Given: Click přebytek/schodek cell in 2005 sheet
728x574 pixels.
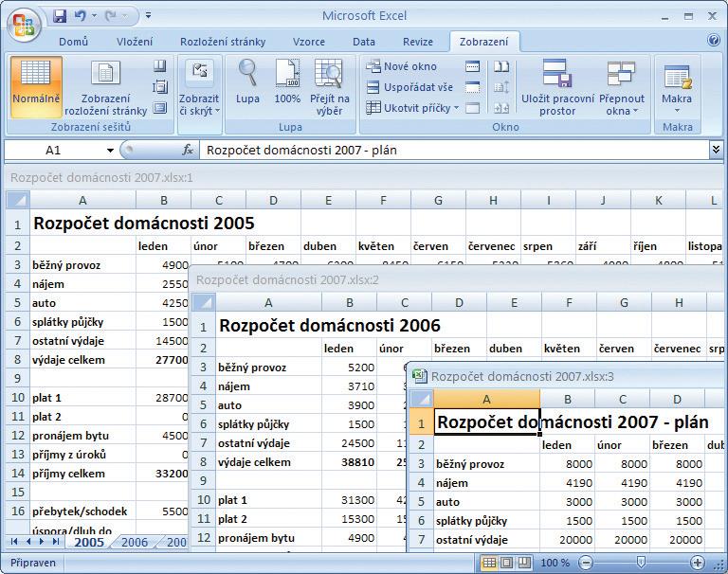Looking at the screenshot, I should [x=82, y=511].
